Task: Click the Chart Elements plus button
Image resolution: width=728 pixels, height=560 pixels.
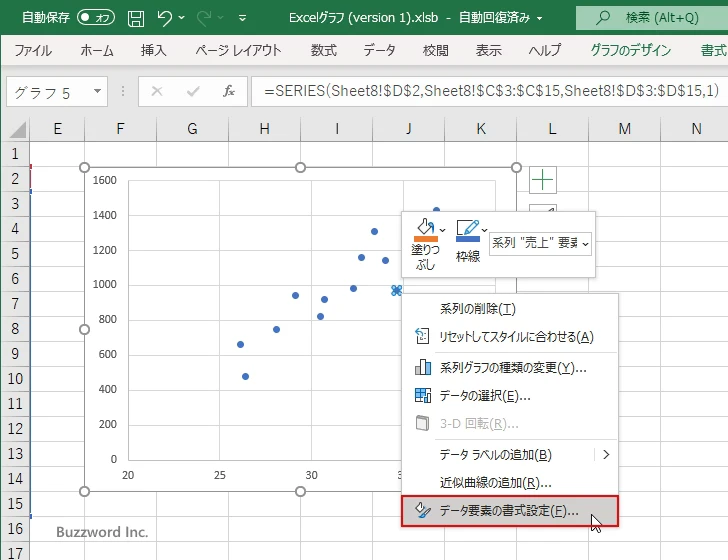Action: point(542,180)
